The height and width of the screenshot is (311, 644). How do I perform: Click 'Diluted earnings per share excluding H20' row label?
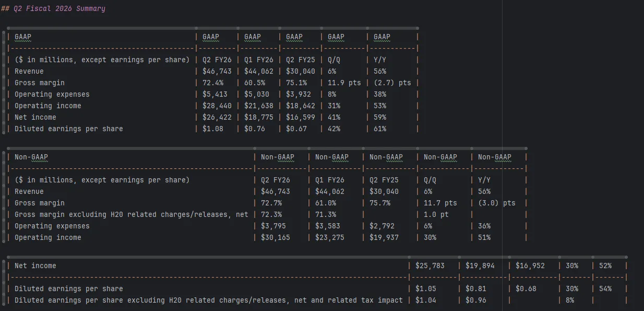pos(209,300)
